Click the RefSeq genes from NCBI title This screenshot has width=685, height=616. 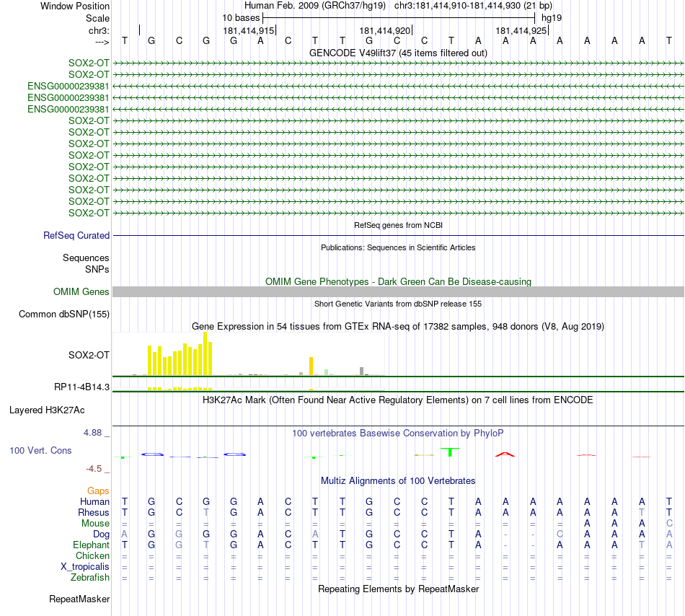pyautogui.click(x=398, y=226)
